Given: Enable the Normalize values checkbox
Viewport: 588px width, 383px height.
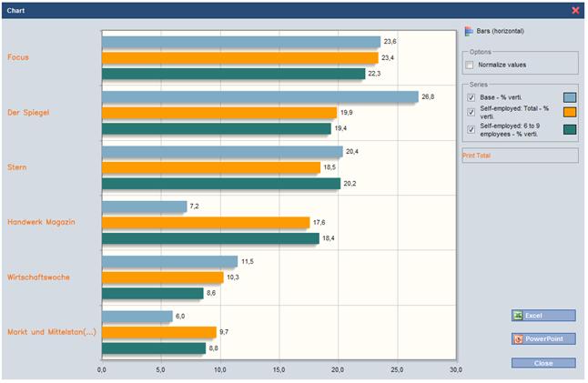Looking at the screenshot, I should (470, 65).
